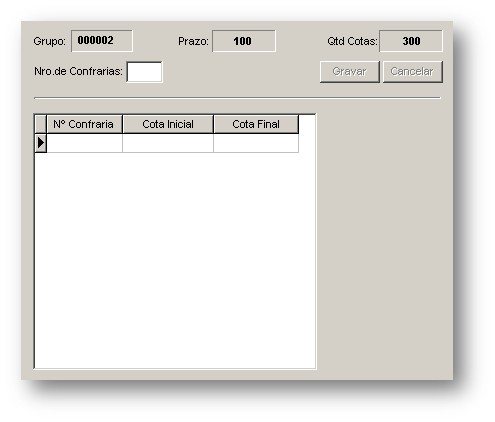
Task: Select the Qtd Cotas field showing 300
Action: [411, 41]
